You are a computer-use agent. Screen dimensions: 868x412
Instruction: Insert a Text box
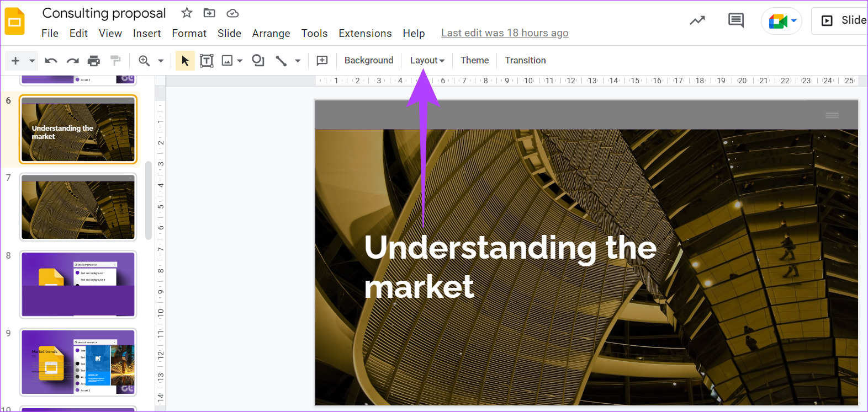(x=207, y=61)
